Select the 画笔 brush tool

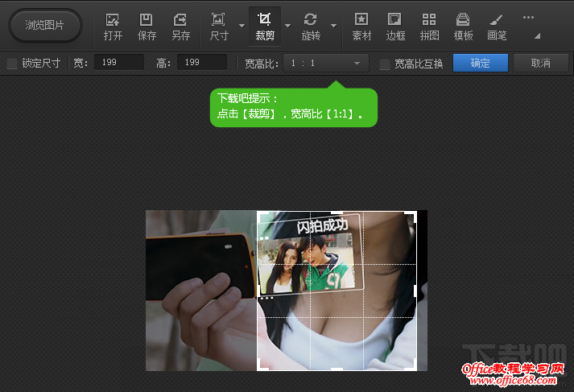click(497, 26)
